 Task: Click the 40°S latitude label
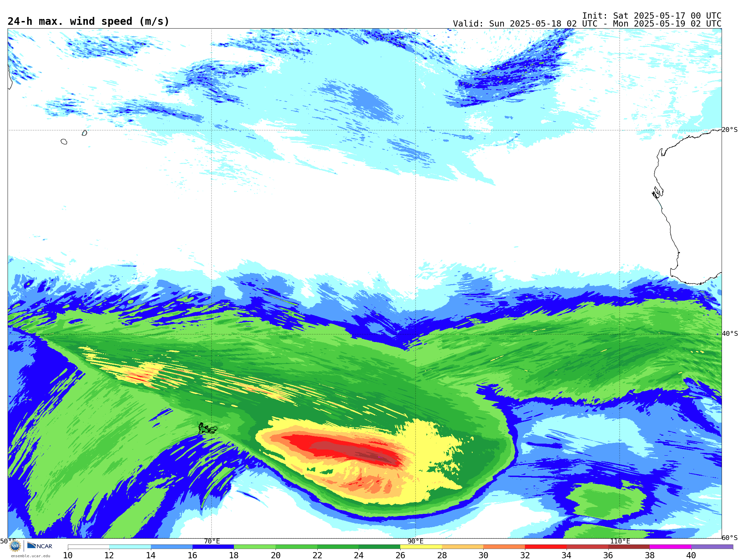(730, 334)
